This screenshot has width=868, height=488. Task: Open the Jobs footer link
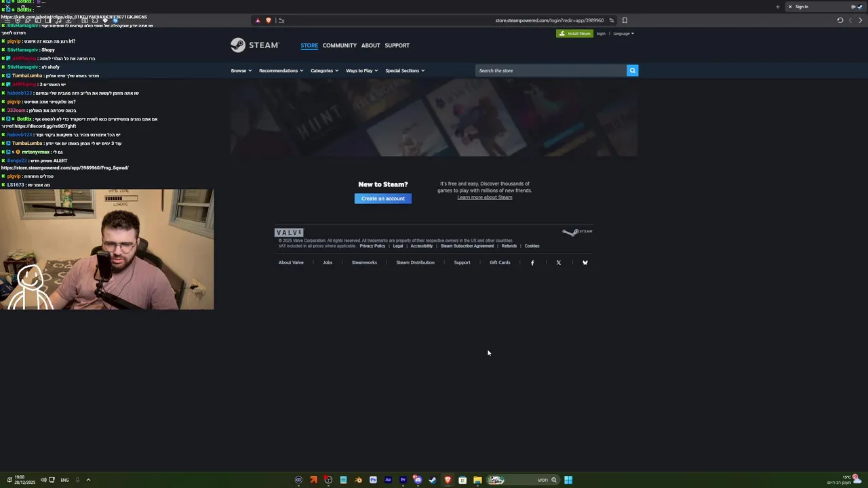(328, 262)
